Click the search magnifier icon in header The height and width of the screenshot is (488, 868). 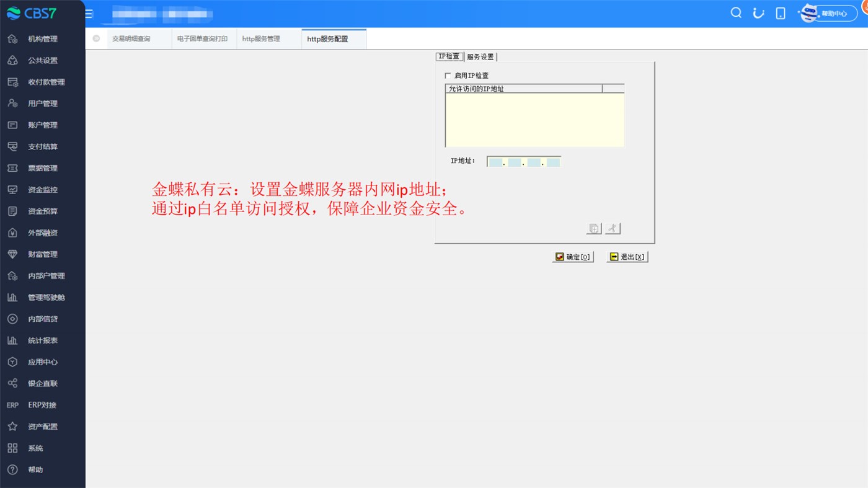[x=736, y=13]
